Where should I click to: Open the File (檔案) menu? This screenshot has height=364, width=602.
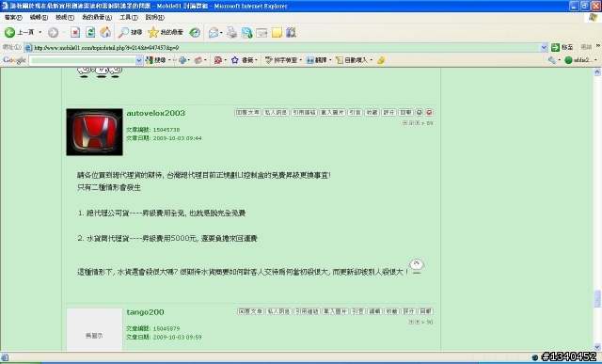point(13,17)
